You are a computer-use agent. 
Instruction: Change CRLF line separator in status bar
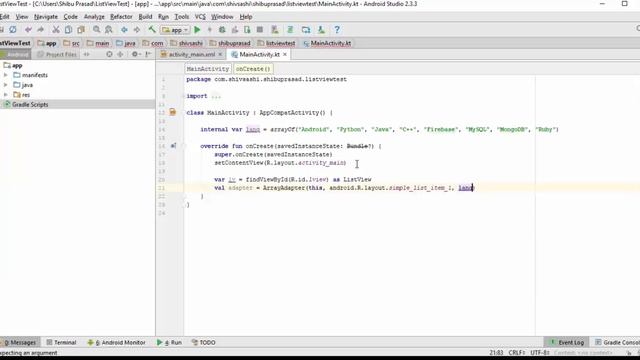[517, 353]
